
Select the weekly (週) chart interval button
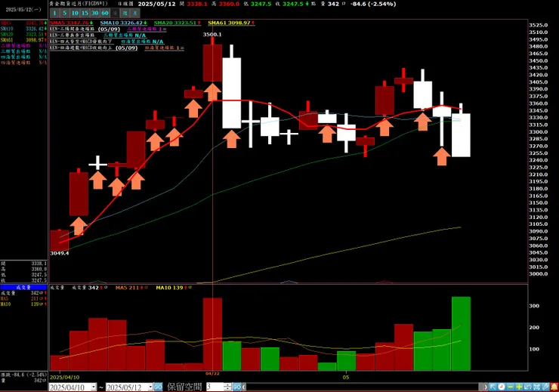pos(125,13)
